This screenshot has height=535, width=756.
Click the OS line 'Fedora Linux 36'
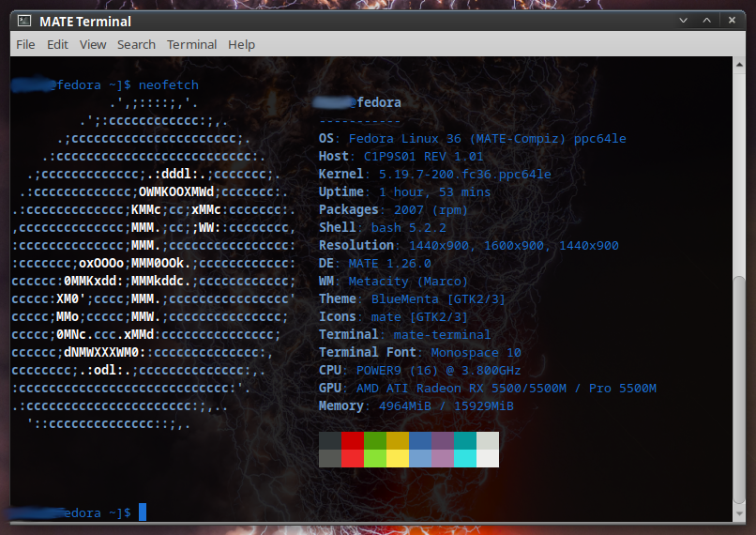tap(404, 139)
